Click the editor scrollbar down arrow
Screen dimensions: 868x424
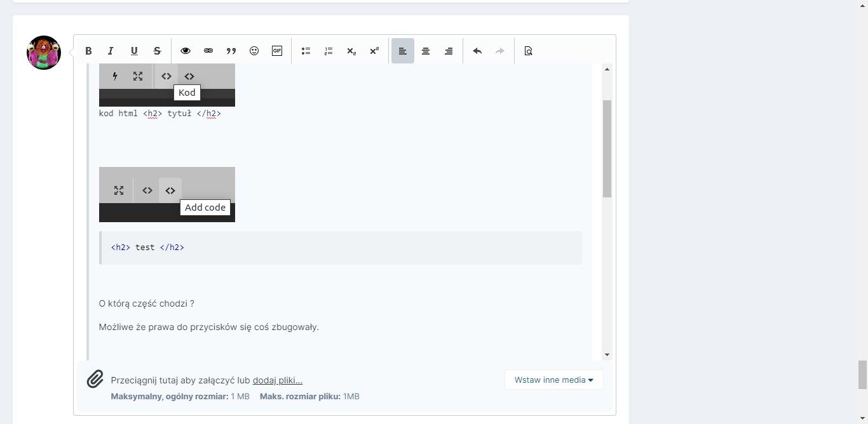[x=607, y=355]
